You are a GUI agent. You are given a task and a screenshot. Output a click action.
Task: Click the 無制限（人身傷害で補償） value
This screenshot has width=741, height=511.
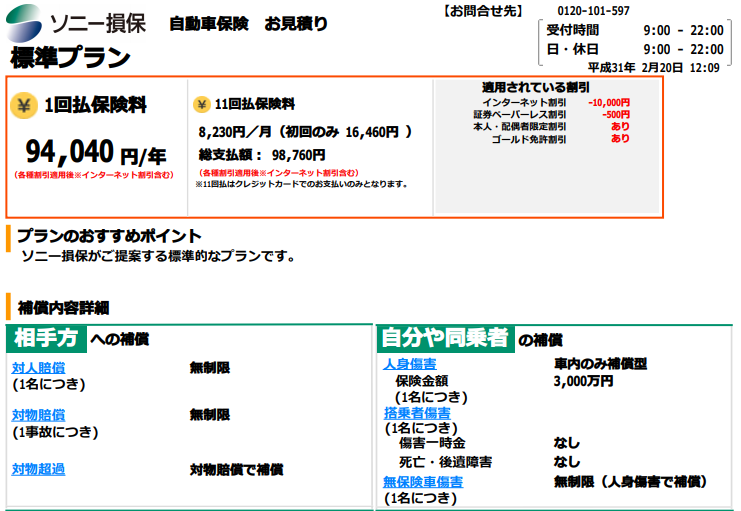tap(630, 482)
